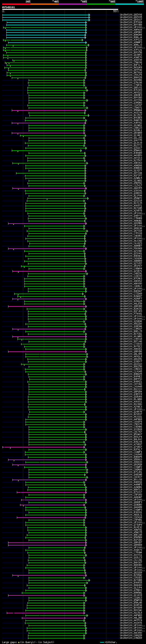Click the UniRef100_C5AD71 entry

click(131, 108)
